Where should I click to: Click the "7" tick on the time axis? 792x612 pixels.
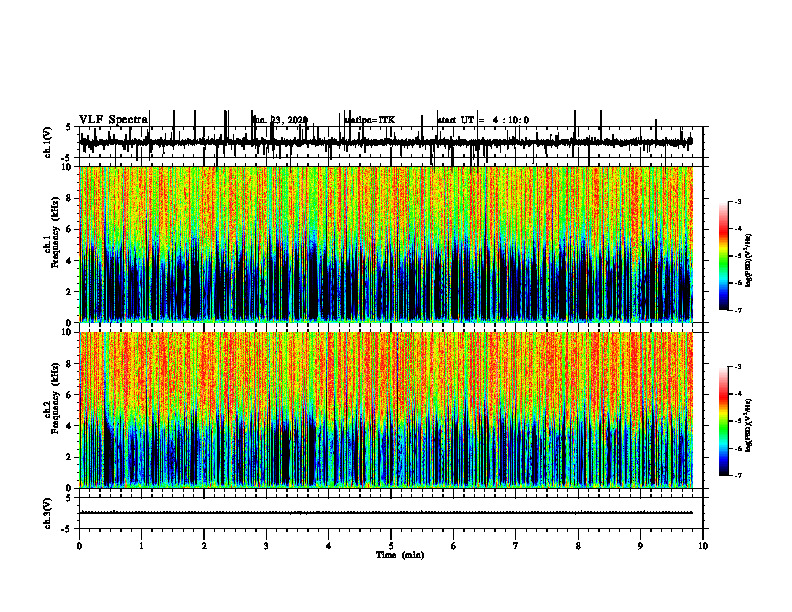coord(516,546)
